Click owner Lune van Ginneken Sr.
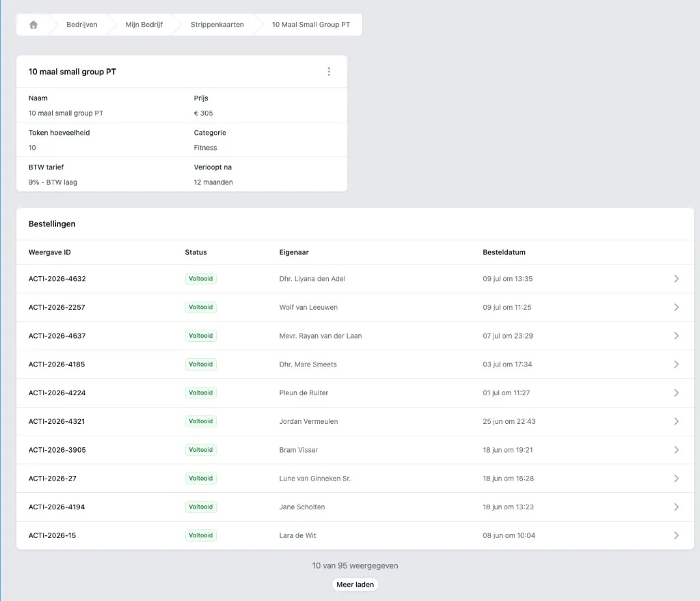 pyautogui.click(x=314, y=478)
